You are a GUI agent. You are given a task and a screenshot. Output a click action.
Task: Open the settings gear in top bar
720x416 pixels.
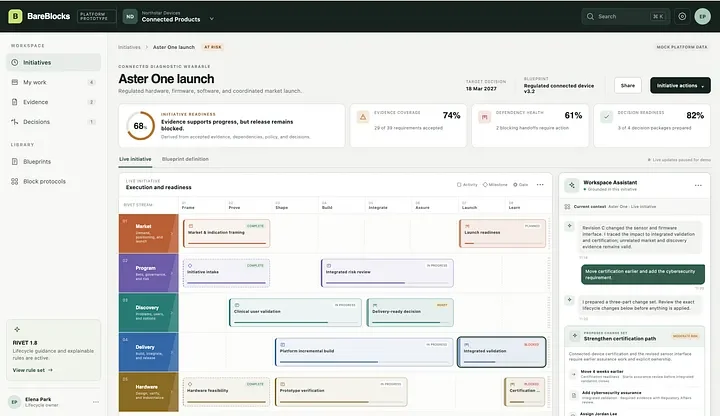pyautogui.click(x=682, y=17)
